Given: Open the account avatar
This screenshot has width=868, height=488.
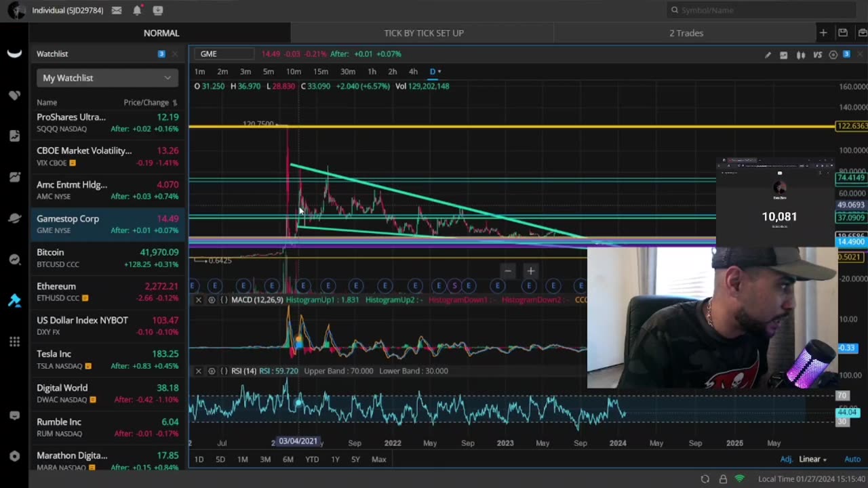Looking at the screenshot, I should 17,10.
